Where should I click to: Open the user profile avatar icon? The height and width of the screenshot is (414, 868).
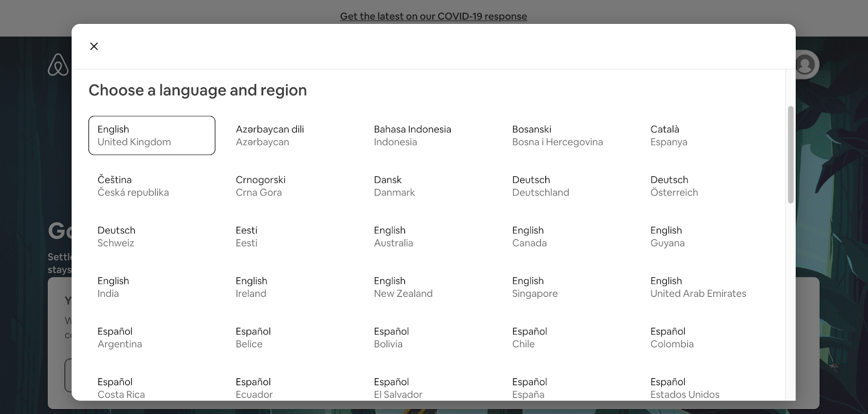click(x=806, y=65)
